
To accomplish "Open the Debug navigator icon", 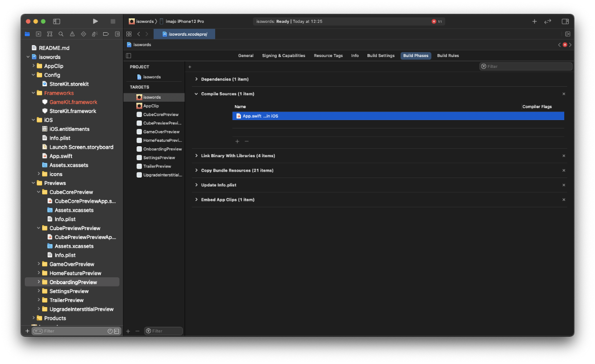I will point(95,34).
